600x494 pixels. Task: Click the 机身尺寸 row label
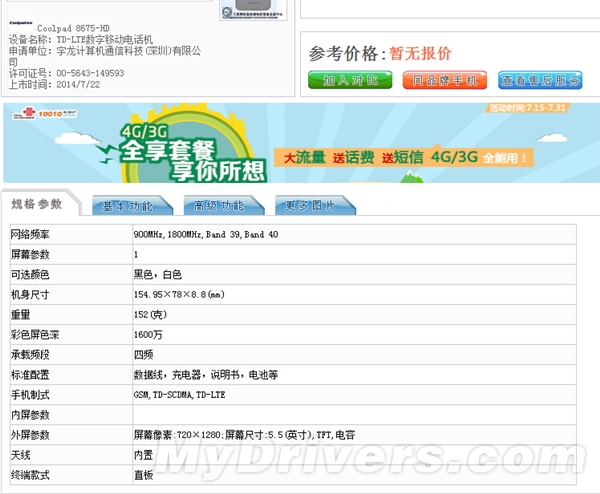pyautogui.click(x=30, y=295)
